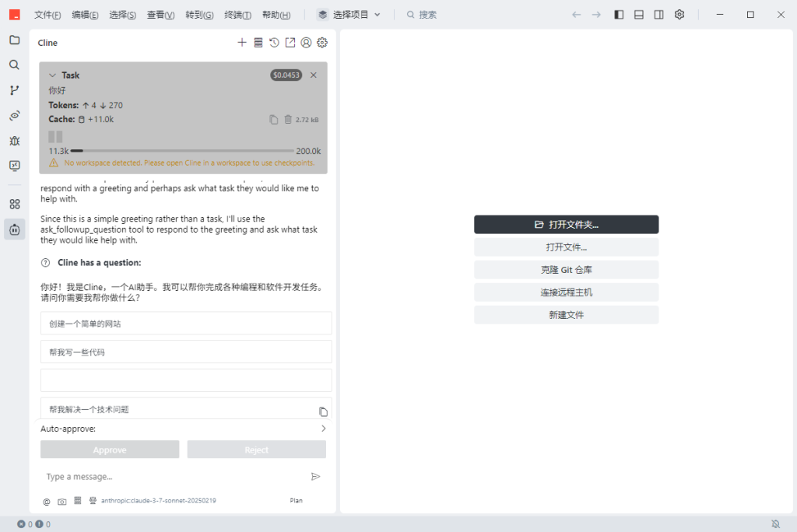The width and height of the screenshot is (797, 532).
Task: Start a new Cline task with plus icon
Action: click(x=242, y=43)
